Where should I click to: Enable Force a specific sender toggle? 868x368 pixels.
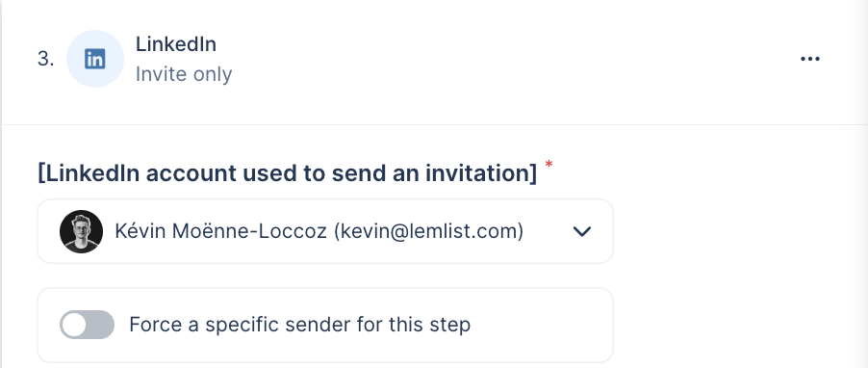coord(87,325)
